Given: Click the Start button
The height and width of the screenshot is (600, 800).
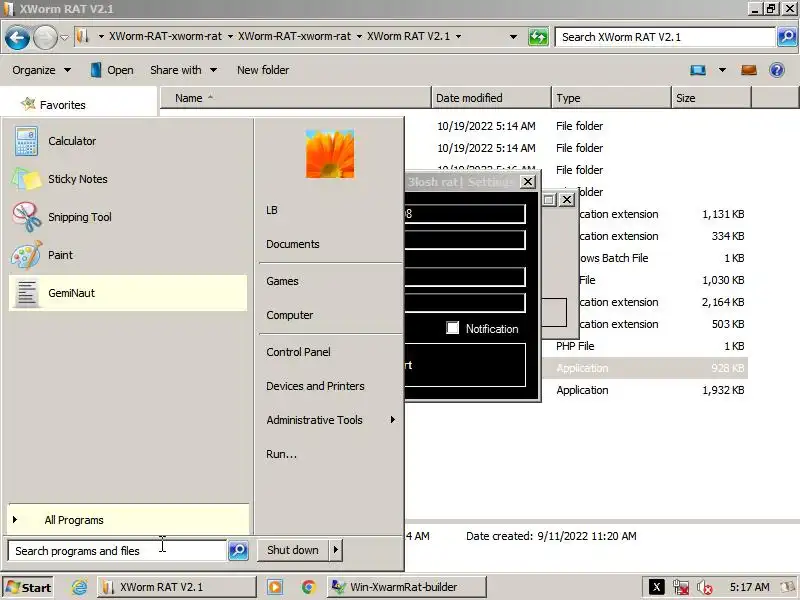Looking at the screenshot, I should point(29,587).
